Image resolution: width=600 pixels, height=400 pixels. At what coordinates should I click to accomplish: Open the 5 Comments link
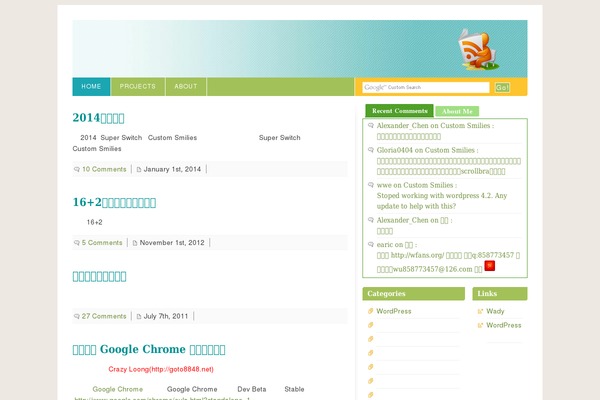click(102, 243)
